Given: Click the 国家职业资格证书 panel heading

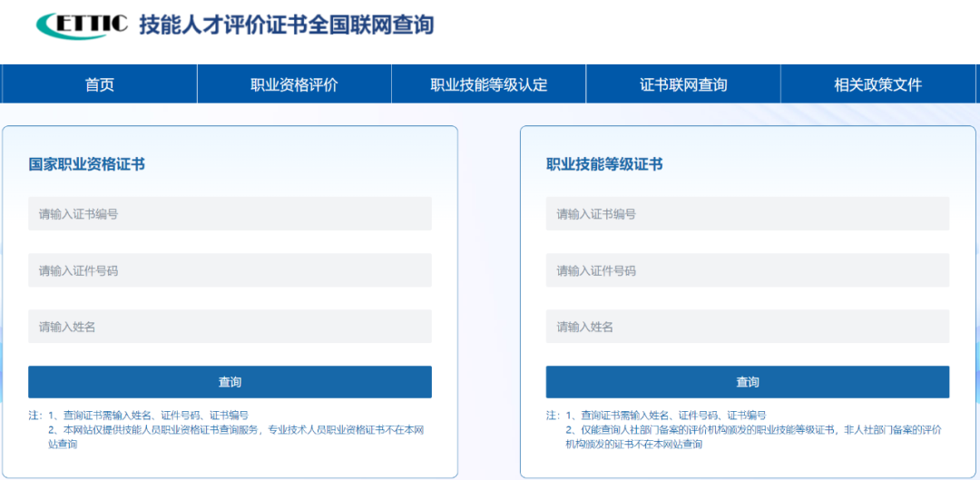Looking at the screenshot, I should [x=86, y=164].
